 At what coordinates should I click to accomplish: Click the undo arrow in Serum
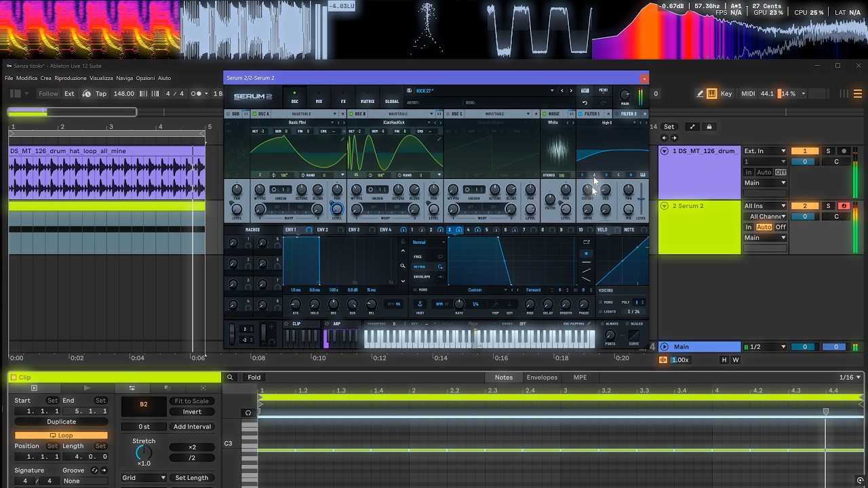585,103
